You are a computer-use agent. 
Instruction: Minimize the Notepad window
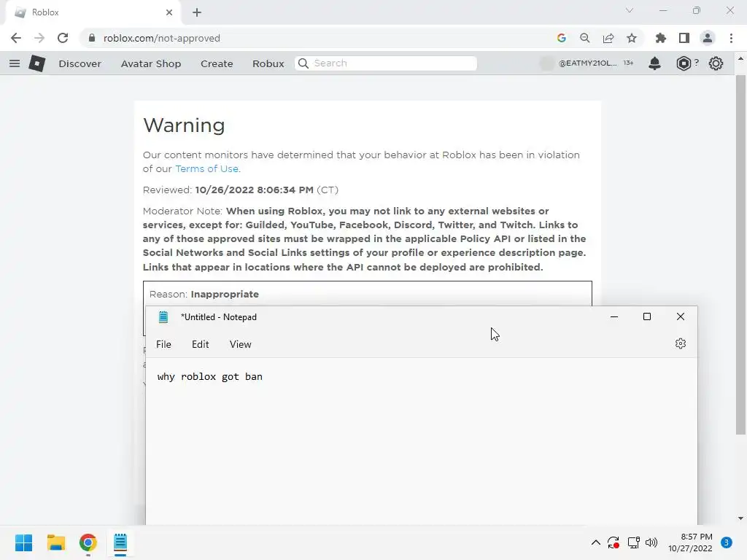(614, 316)
